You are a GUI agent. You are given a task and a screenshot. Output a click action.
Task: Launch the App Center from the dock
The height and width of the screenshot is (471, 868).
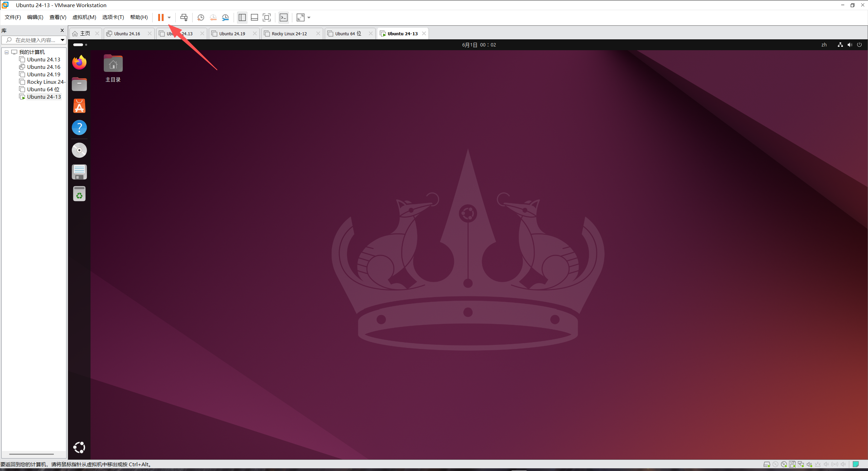[x=79, y=106]
